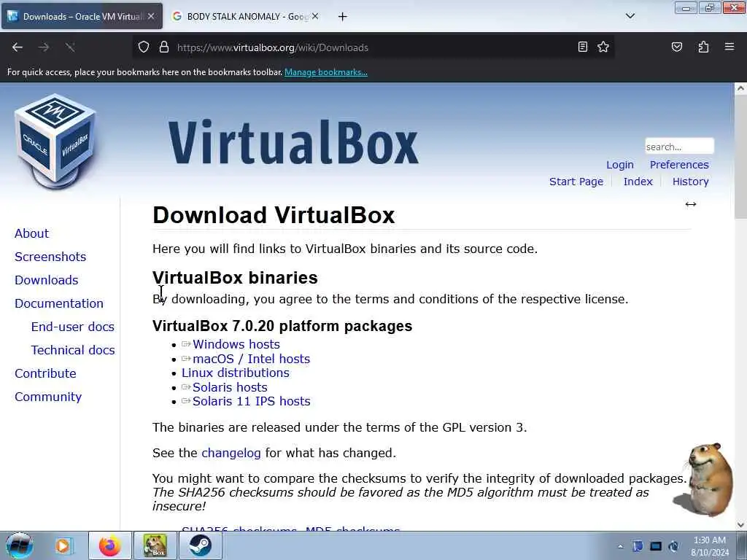Open About in the sidebar

pos(31,233)
